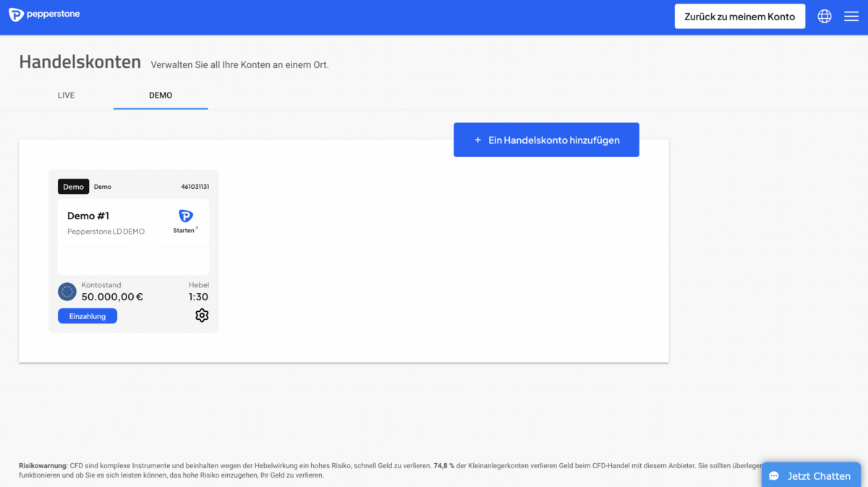Click the blue Pepperstone platform icon in card
Viewport: 868px width, 487px height.
[x=186, y=216]
